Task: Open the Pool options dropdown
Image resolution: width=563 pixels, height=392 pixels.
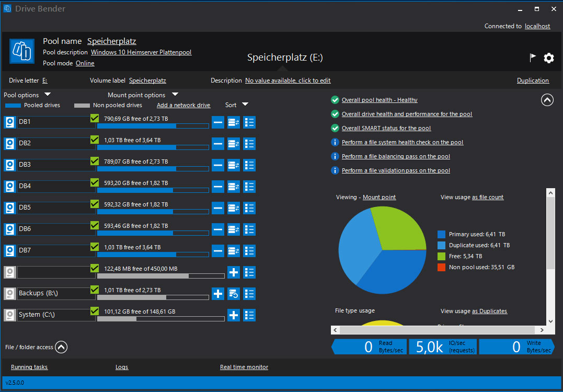Action: 48,95
